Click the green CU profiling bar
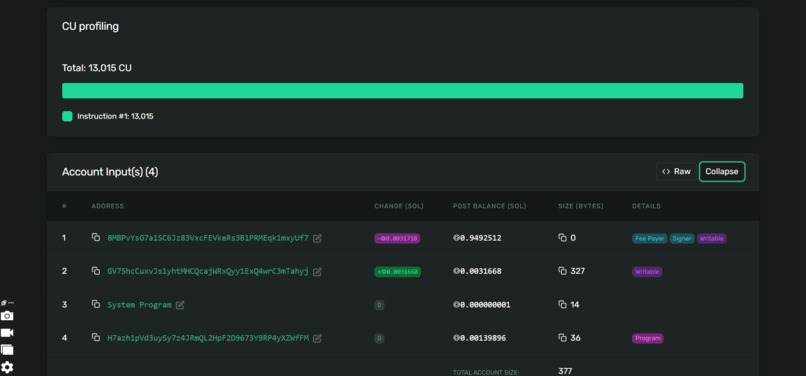Screen dimensions: 806x376 pyautogui.click(x=402, y=91)
